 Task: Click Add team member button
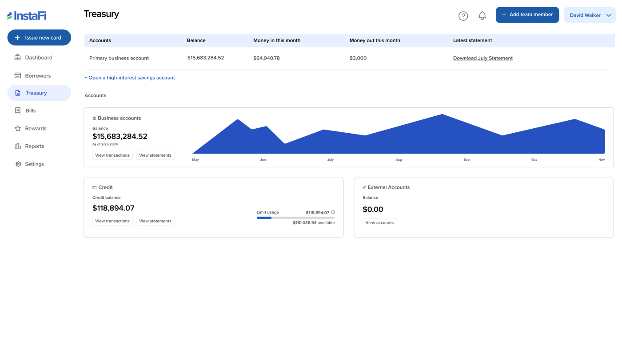point(527,15)
